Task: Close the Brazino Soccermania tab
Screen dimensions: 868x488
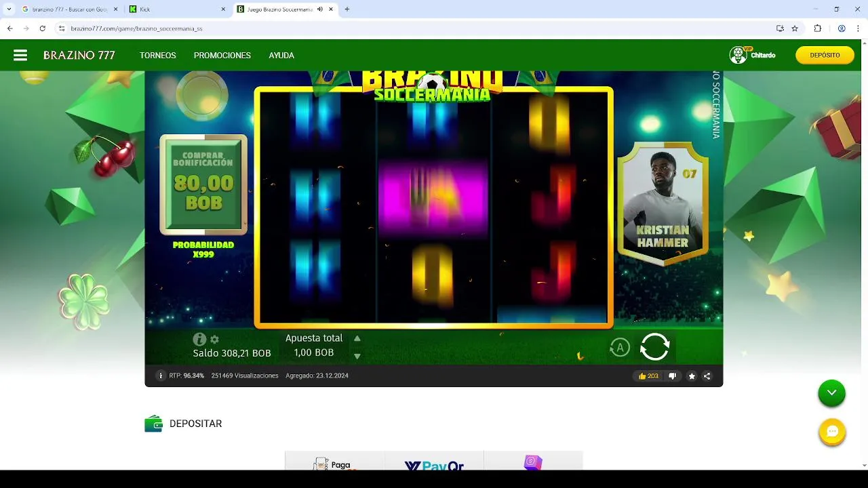Action: tap(332, 9)
